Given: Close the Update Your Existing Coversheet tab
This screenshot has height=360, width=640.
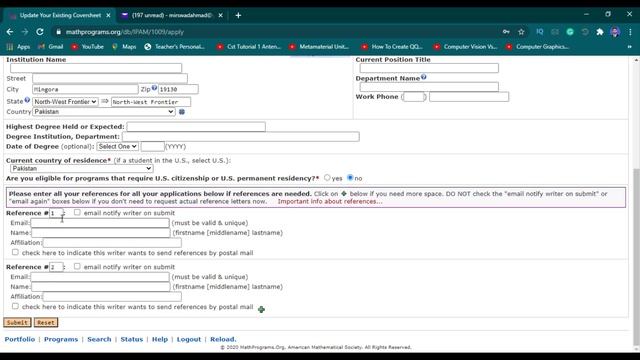Looking at the screenshot, I should click(x=108, y=16).
